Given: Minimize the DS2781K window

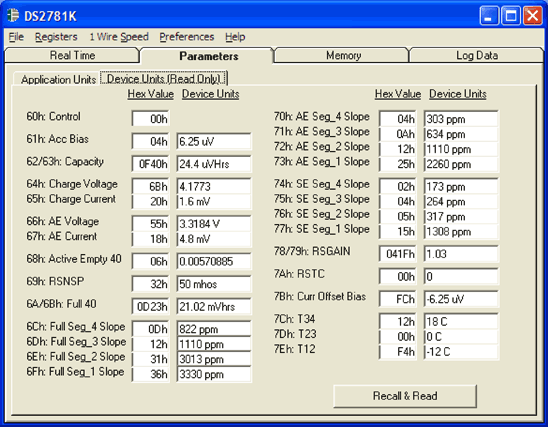Looking at the screenshot, I should click(x=489, y=16).
